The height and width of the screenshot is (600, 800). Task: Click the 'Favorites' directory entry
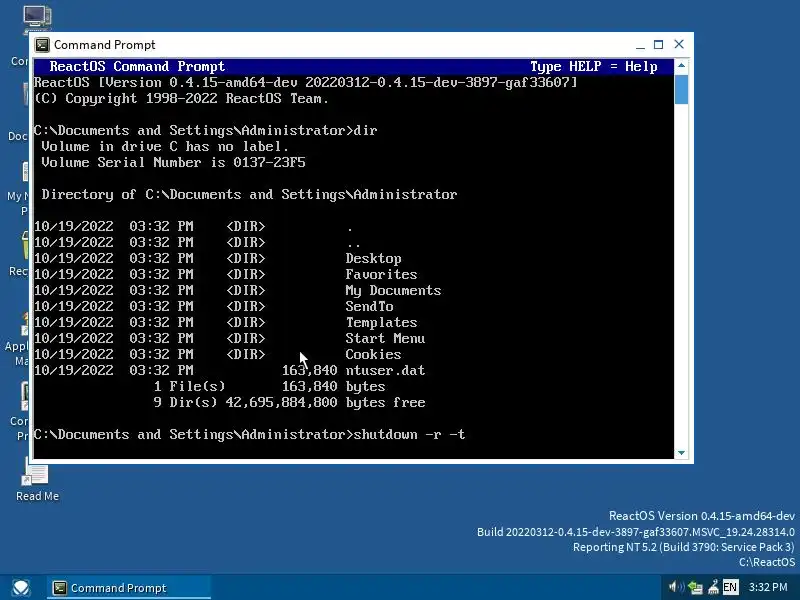[381, 274]
